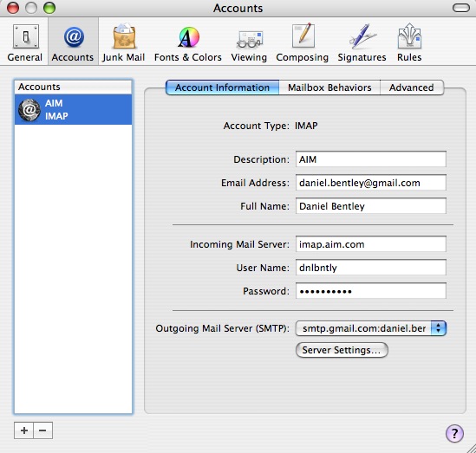Image resolution: width=476 pixels, height=453 pixels.
Task: Add a new account with plus button
Action: (x=24, y=430)
